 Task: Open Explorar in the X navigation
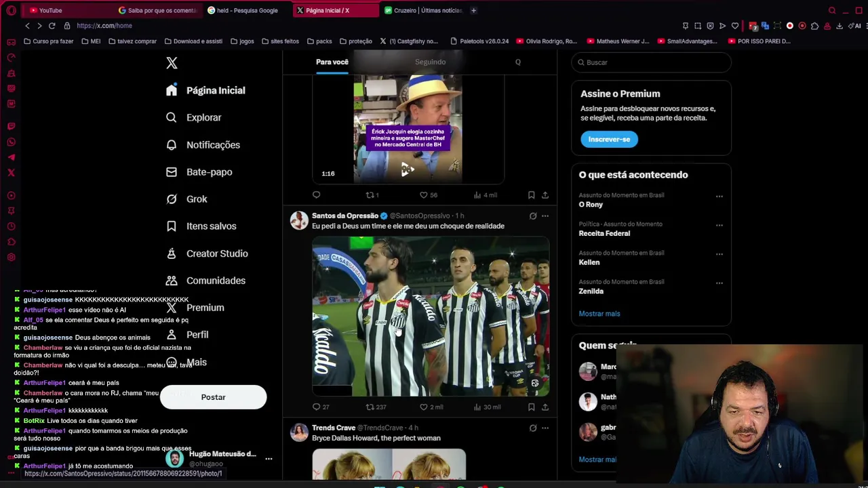pyautogui.click(x=195, y=117)
